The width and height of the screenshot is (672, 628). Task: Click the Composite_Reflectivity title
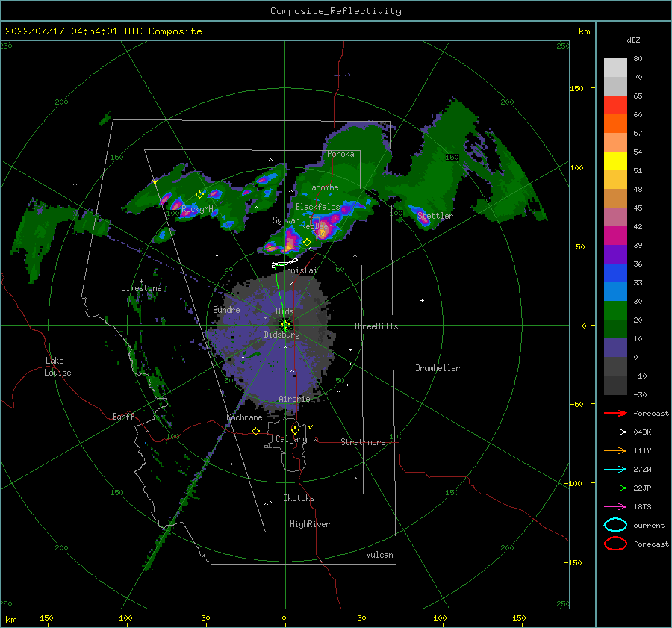pos(335,11)
